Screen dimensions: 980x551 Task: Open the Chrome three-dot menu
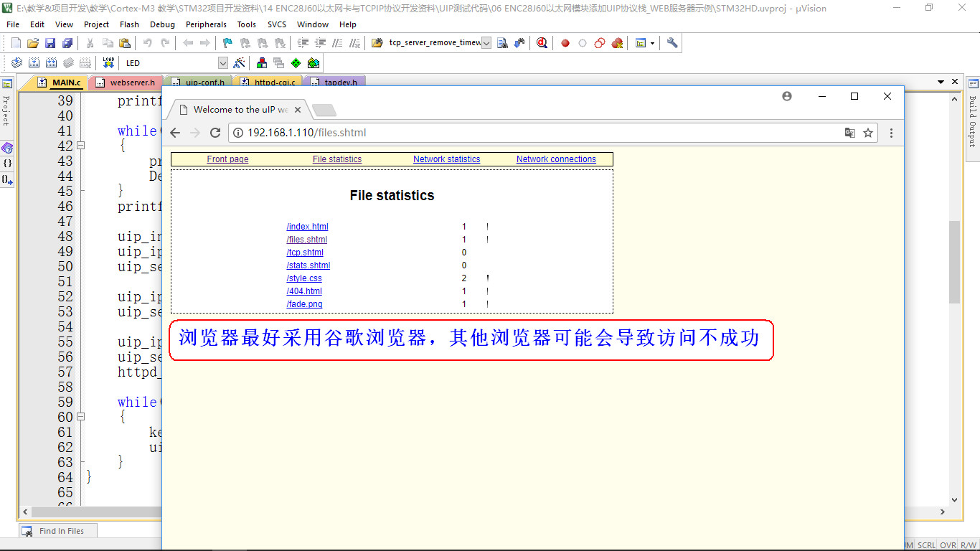891,133
